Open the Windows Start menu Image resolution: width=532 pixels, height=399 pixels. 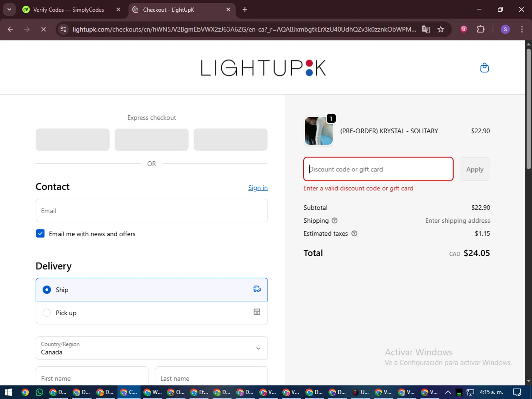coord(9,392)
